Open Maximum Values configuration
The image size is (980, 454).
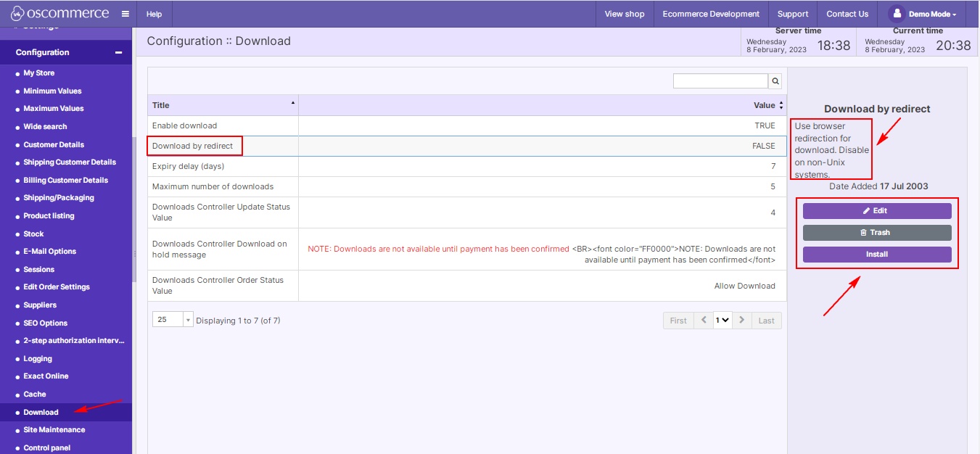[54, 109]
